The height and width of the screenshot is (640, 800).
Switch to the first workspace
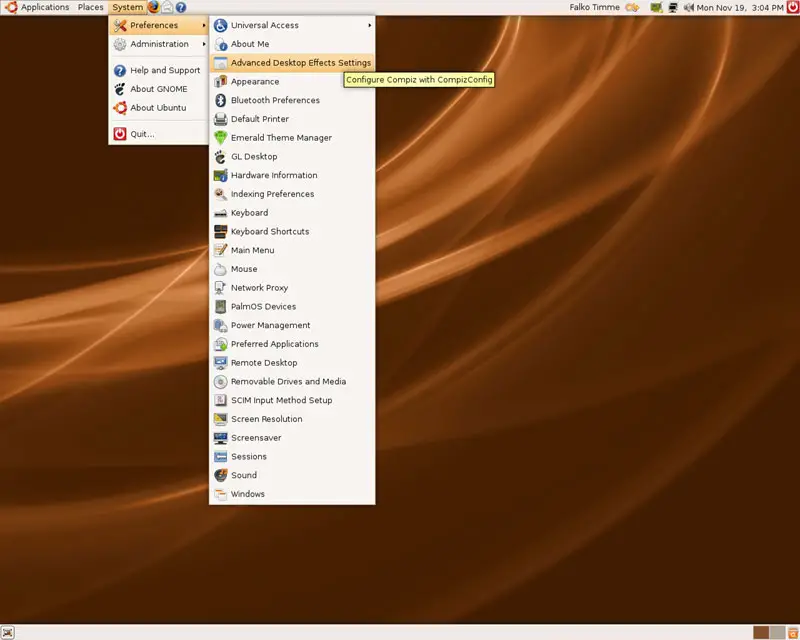click(x=761, y=633)
